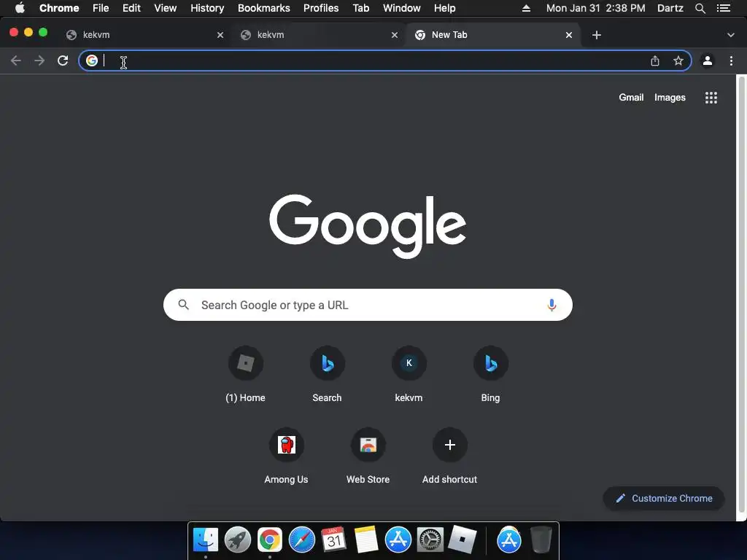
Task: Open the File menu
Action: [101, 8]
